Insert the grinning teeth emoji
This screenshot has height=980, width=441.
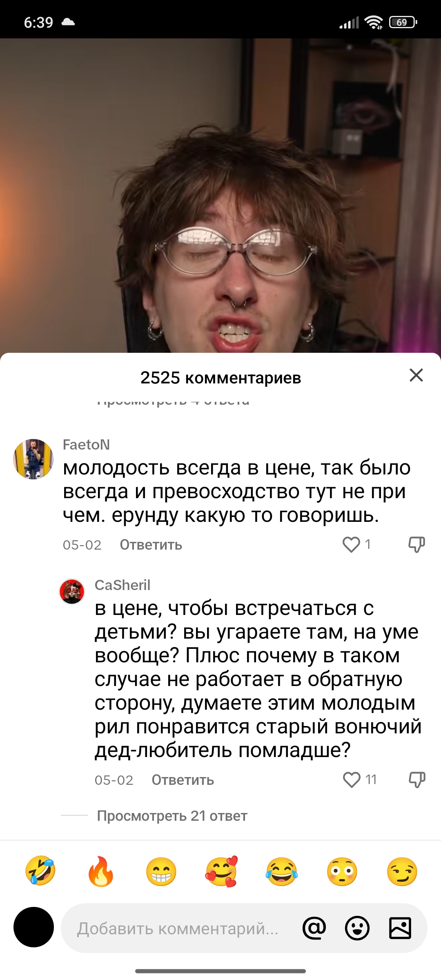[161, 871]
